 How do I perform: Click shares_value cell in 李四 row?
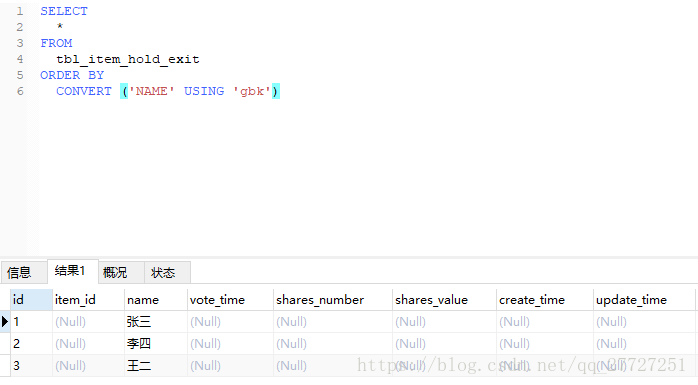444,344
